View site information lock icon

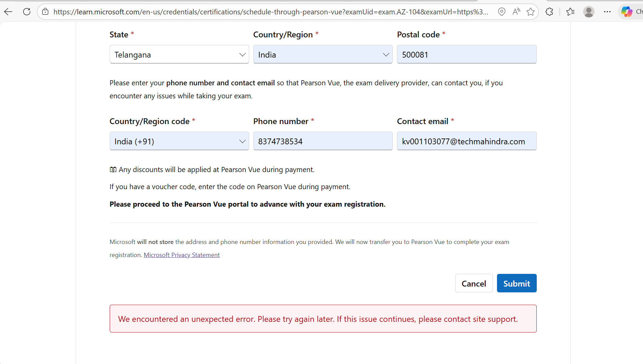click(45, 12)
